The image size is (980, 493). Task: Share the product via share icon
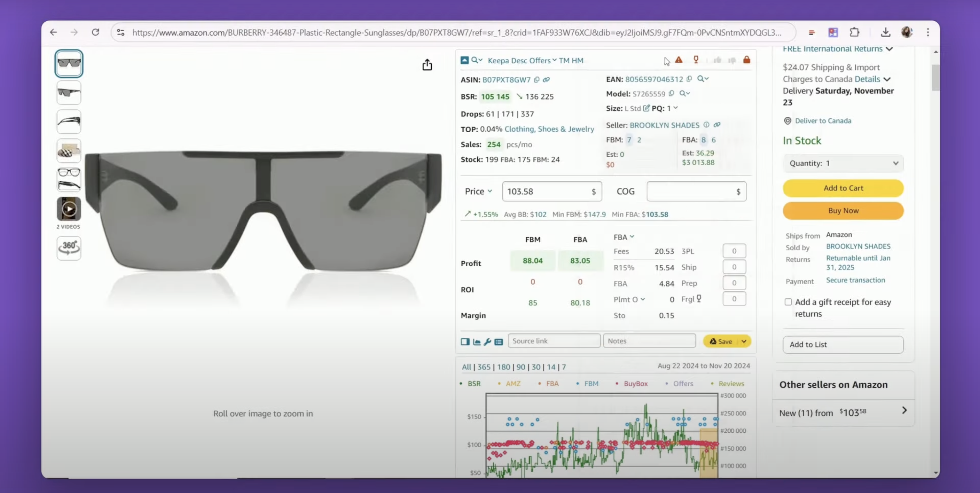pyautogui.click(x=427, y=65)
